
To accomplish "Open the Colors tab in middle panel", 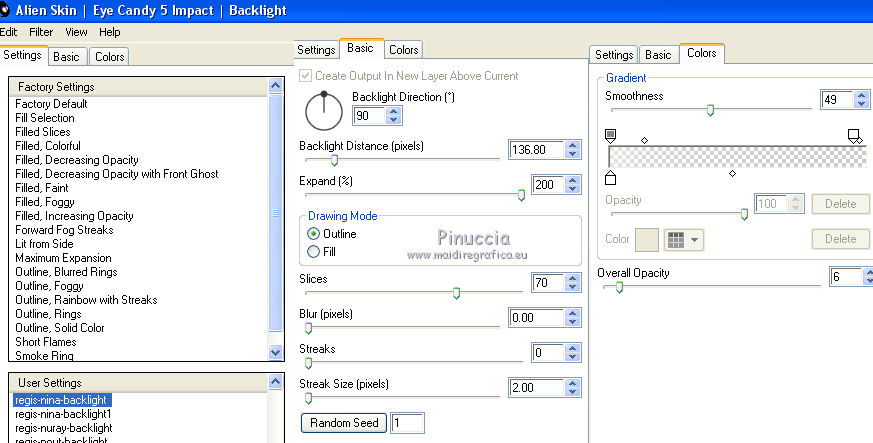I will [404, 50].
